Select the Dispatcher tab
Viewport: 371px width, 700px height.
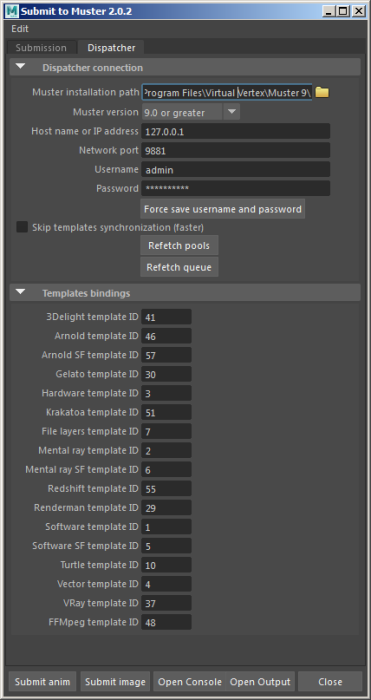coord(111,48)
